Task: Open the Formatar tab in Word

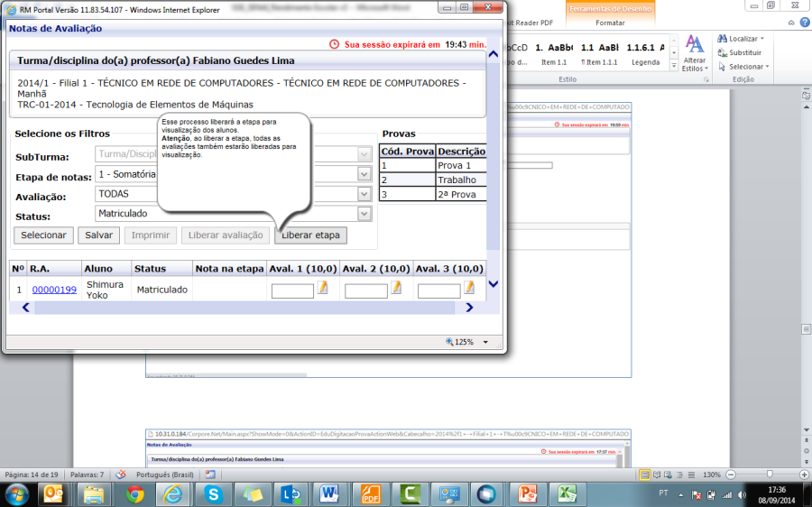Action: coord(610,23)
